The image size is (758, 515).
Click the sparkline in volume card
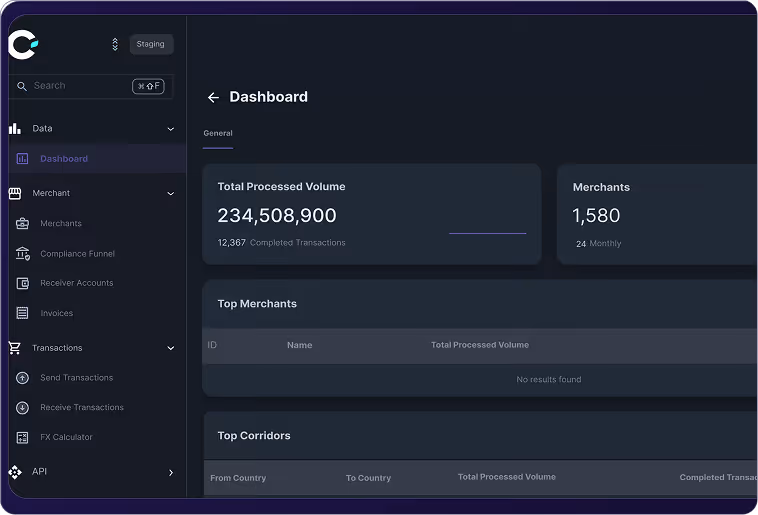pyautogui.click(x=487, y=233)
